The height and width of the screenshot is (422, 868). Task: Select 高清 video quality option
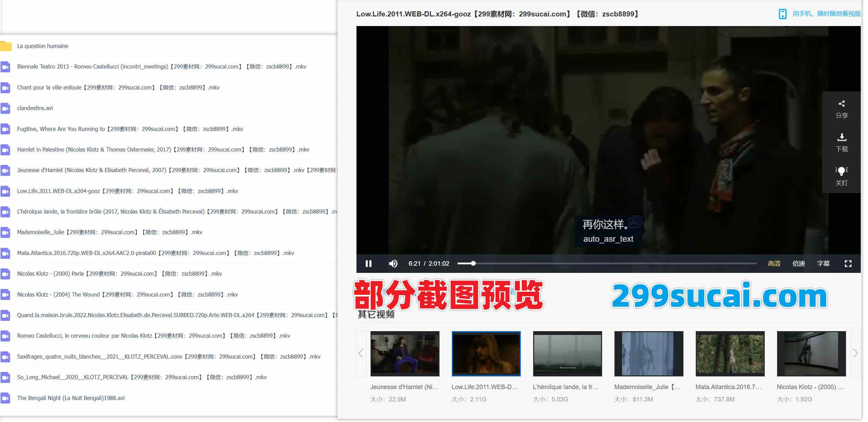click(x=774, y=263)
